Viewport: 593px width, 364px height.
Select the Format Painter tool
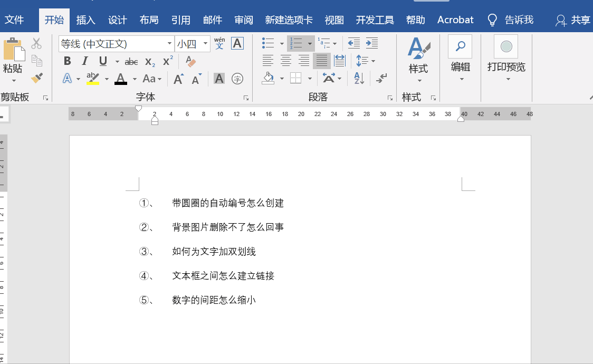pyautogui.click(x=37, y=78)
